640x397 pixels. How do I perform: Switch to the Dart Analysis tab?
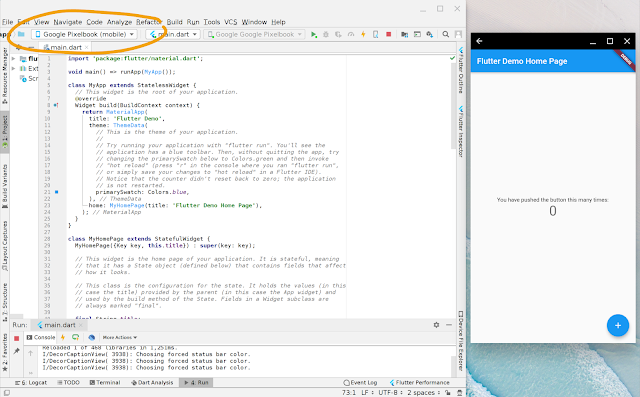pyautogui.click(x=152, y=383)
